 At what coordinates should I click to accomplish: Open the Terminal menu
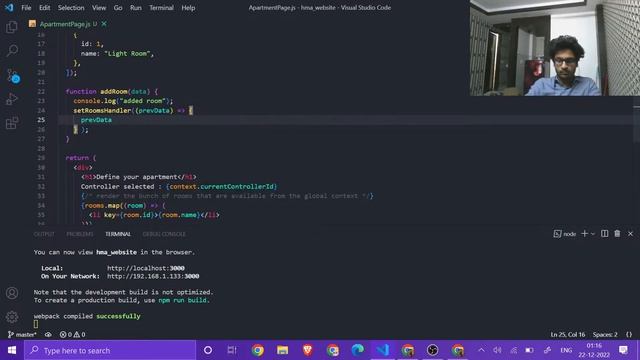tap(161, 8)
